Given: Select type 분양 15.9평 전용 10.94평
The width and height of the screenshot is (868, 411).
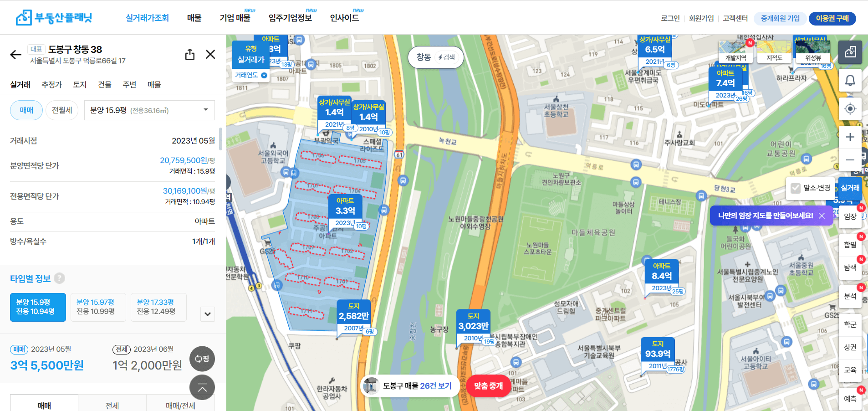Looking at the screenshot, I should coord(38,307).
